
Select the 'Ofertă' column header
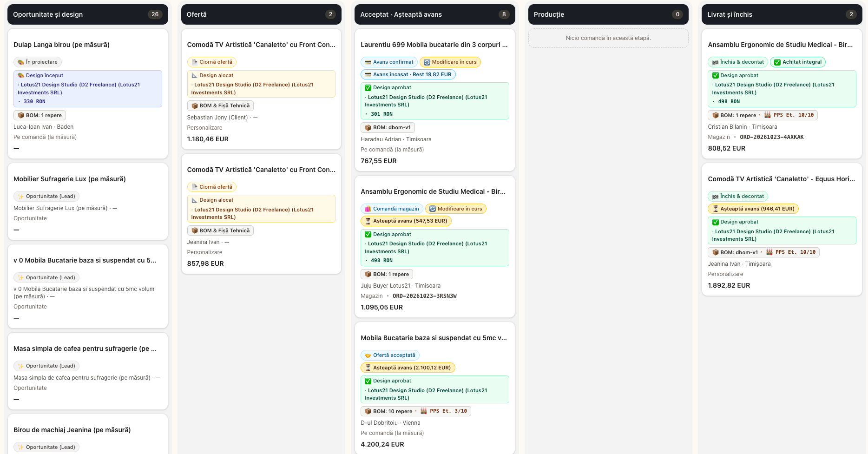[261, 14]
